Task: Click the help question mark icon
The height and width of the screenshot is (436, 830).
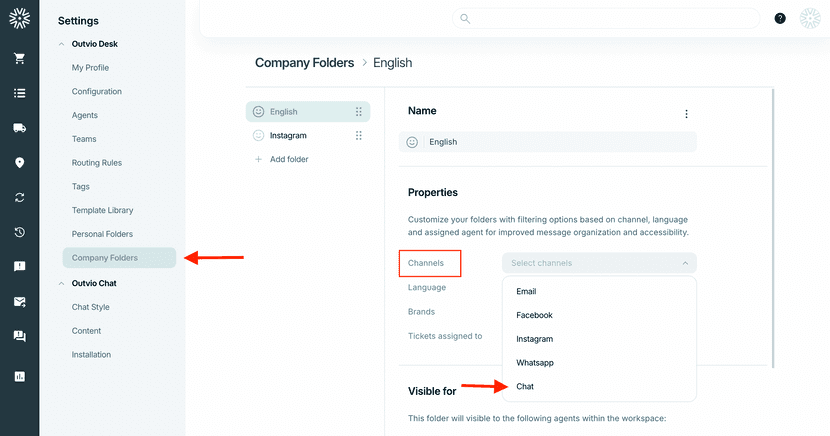Action: pos(780,19)
